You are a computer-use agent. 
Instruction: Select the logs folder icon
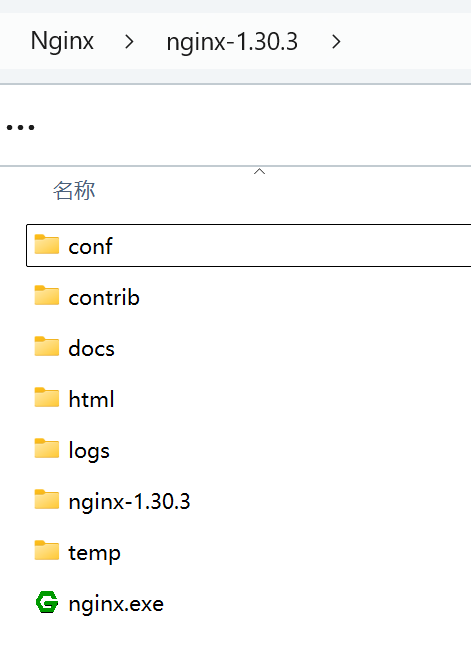[x=47, y=448]
